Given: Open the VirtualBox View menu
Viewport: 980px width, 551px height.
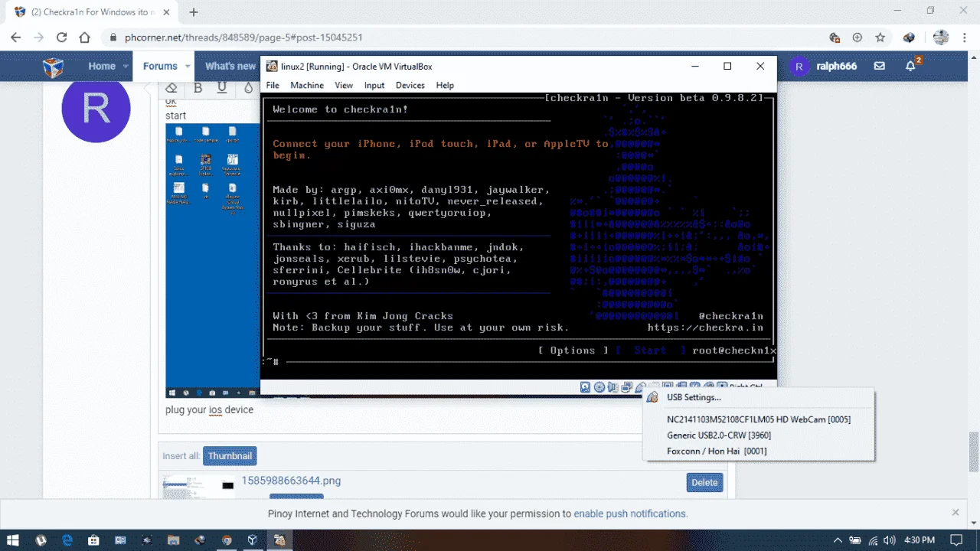Looking at the screenshot, I should (344, 85).
